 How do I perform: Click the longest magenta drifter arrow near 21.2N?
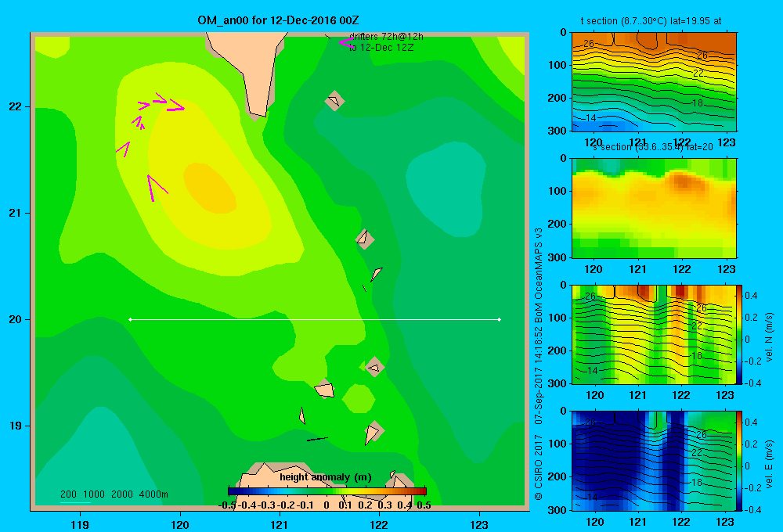coord(157,188)
